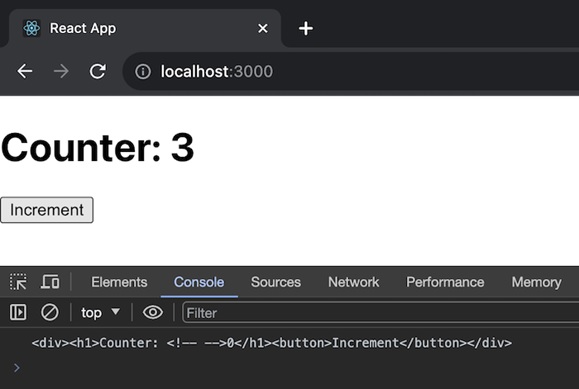
Task: Open the top JavaScript context dropdown
Action: coord(100,313)
